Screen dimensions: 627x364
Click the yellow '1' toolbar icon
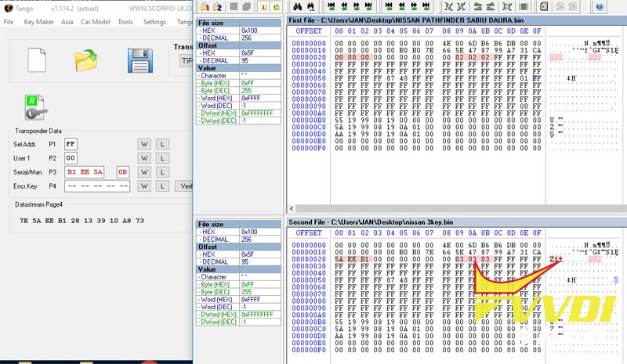tap(263, 6)
